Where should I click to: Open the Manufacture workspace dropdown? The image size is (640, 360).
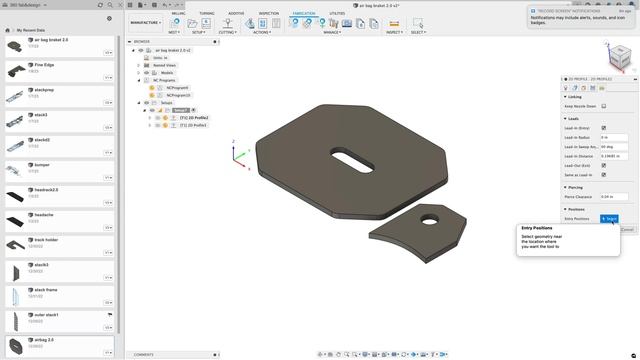pyautogui.click(x=146, y=23)
